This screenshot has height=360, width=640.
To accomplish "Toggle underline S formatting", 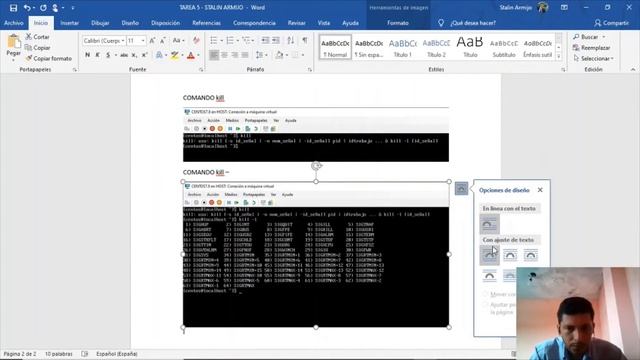I will tap(108, 55).
